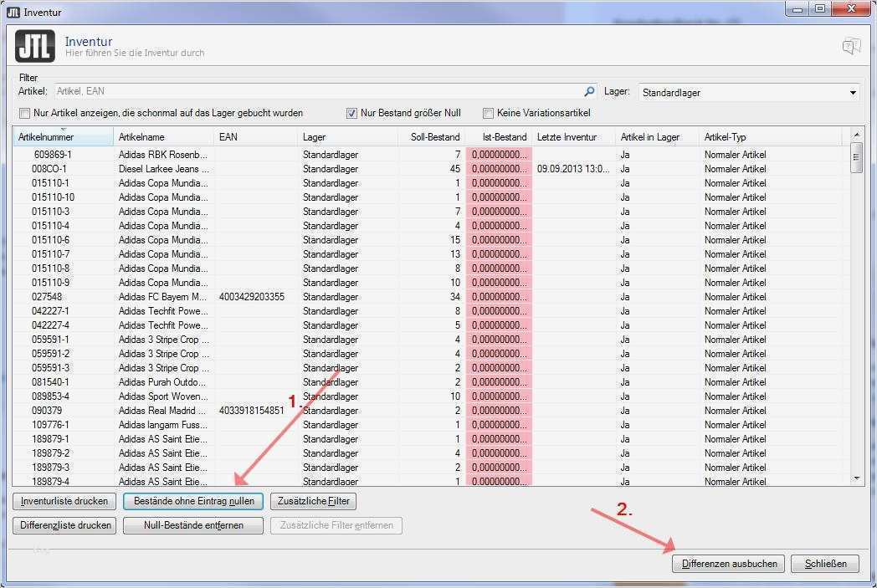Click scrollbar up arrow of table
877x588 pixels.
(x=856, y=135)
